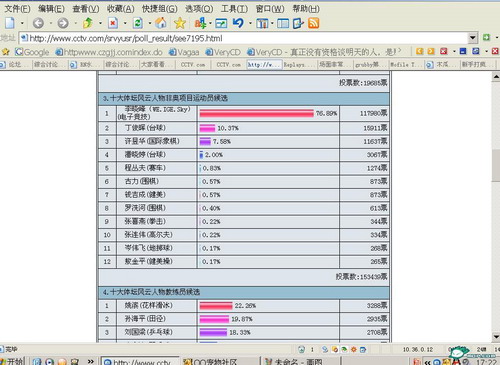This screenshot has width=500, height=365.
Task: Go back with the Back arrow
Action: click(38, 23)
